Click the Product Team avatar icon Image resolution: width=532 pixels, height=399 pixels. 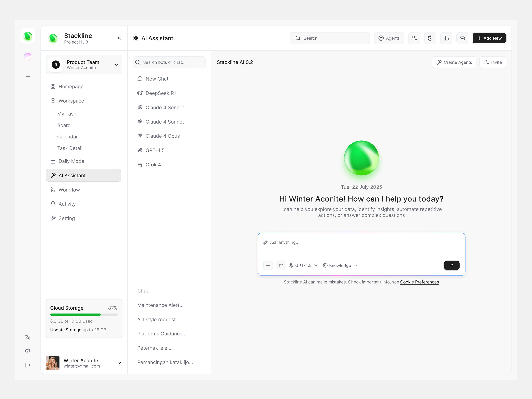[x=56, y=65]
